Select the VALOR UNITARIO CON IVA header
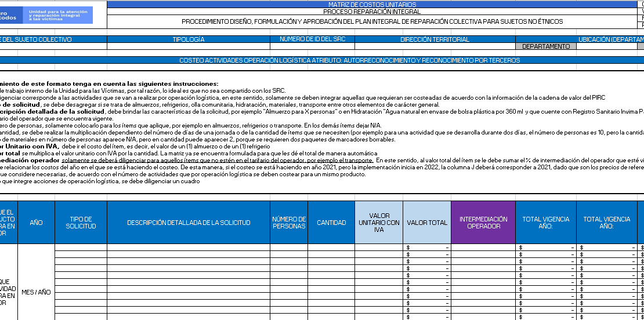Viewport: 644px width, 320px height. click(379, 223)
